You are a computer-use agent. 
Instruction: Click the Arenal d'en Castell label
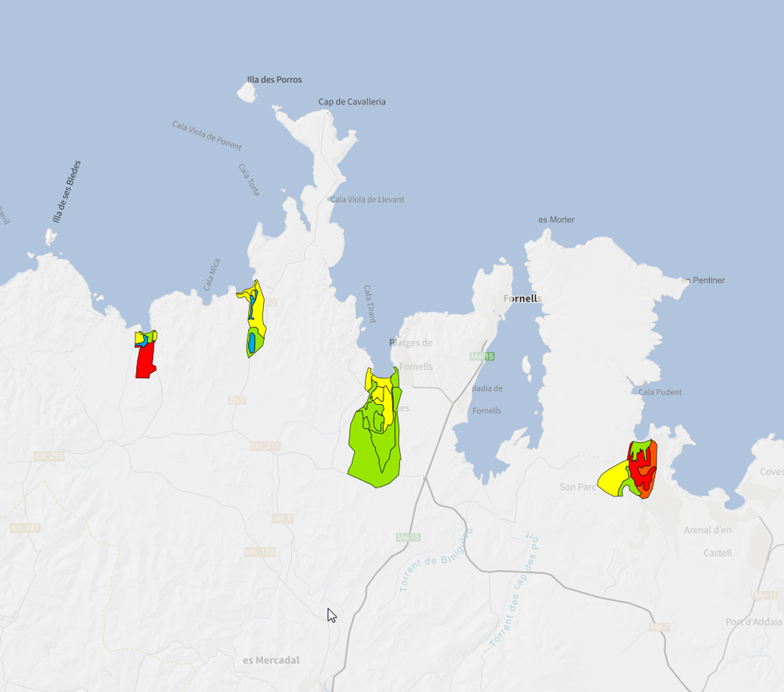click(x=708, y=541)
